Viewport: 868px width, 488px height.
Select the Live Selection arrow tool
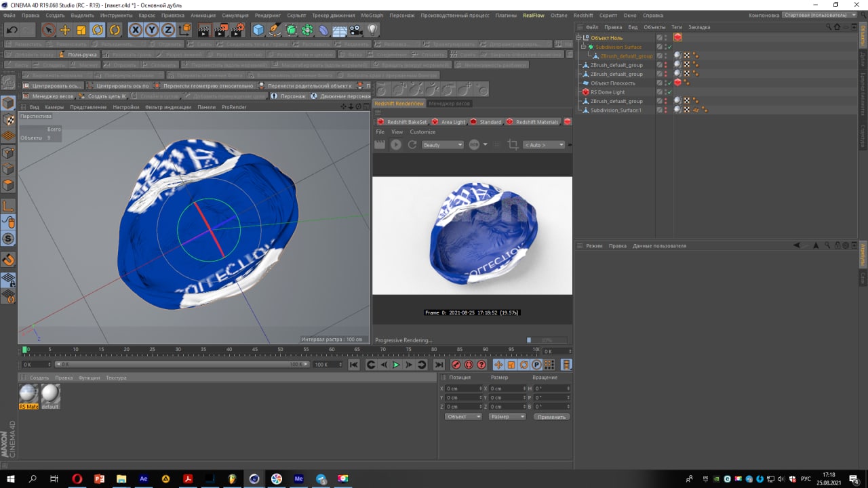pyautogui.click(x=48, y=30)
